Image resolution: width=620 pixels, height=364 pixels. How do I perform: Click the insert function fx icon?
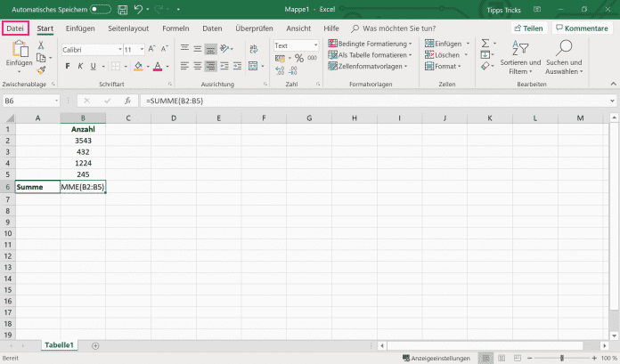(127, 101)
